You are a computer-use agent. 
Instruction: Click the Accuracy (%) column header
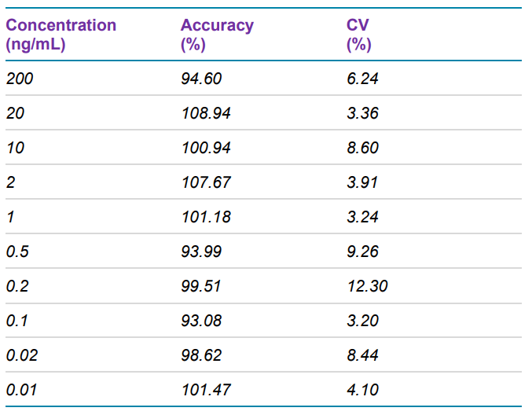[217, 35]
